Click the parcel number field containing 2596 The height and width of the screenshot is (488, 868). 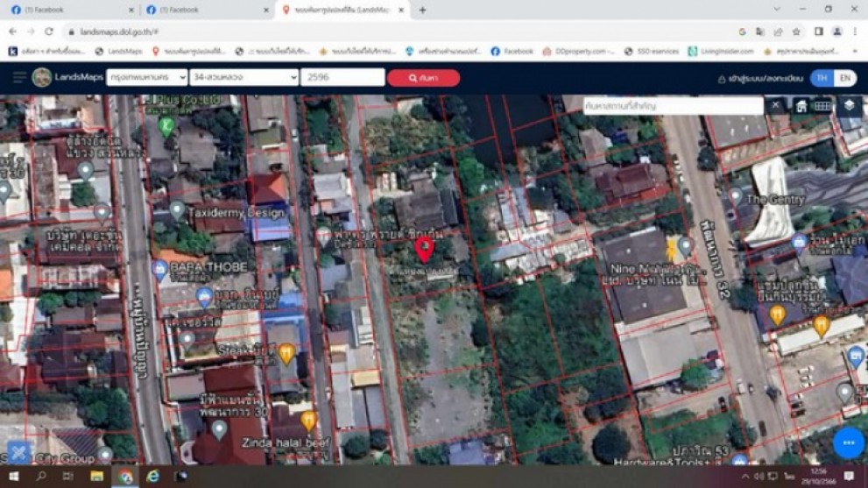pos(342,78)
